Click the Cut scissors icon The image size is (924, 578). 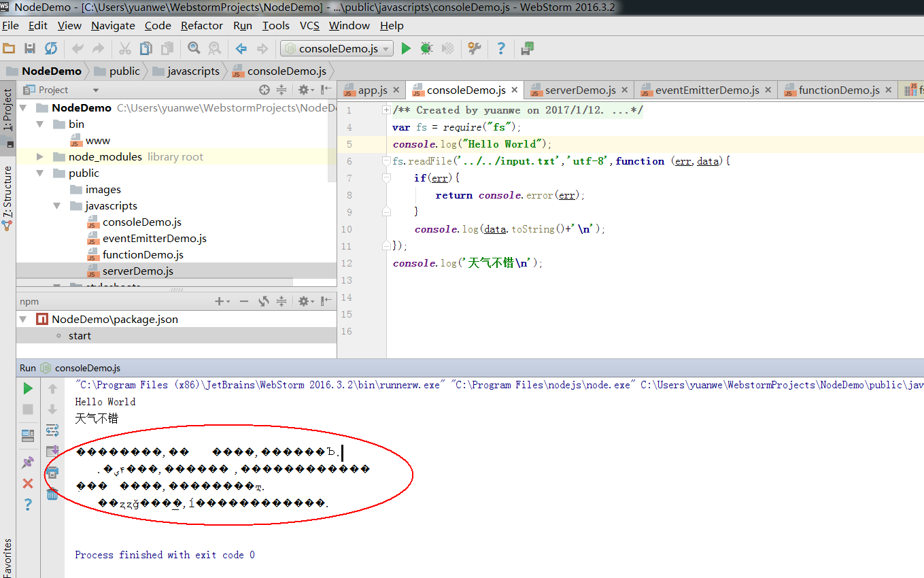(x=125, y=48)
